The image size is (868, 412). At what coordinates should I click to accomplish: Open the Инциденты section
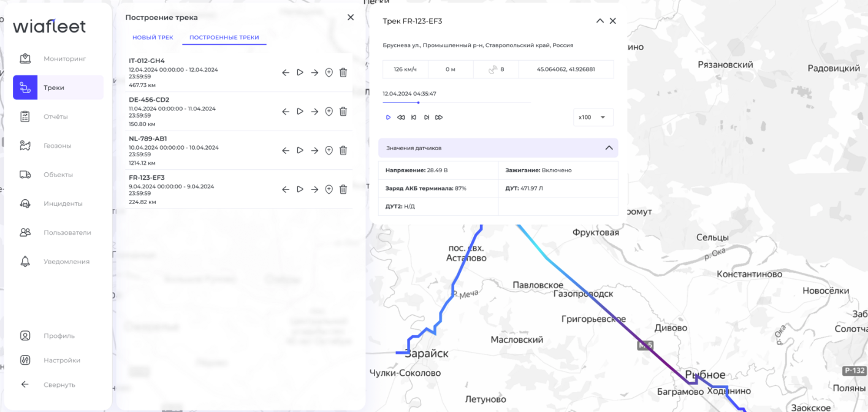click(59, 203)
